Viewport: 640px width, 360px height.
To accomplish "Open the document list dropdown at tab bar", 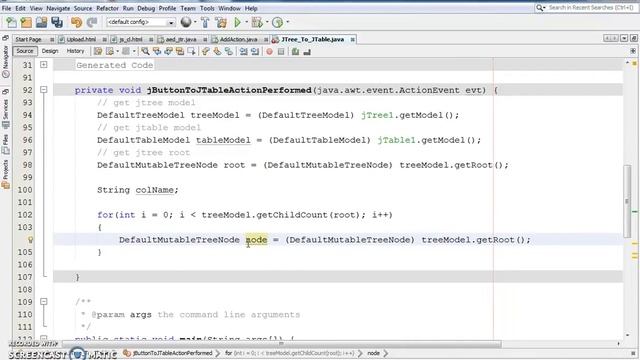I will (624, 38).
